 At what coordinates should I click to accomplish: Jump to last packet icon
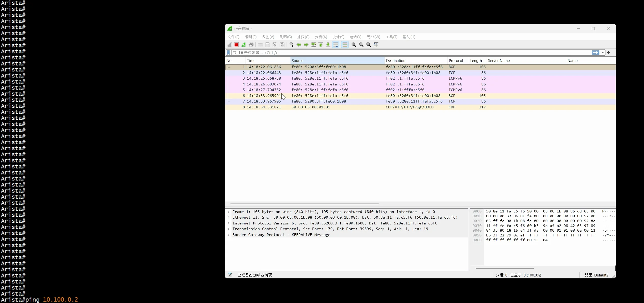point(328,45)
